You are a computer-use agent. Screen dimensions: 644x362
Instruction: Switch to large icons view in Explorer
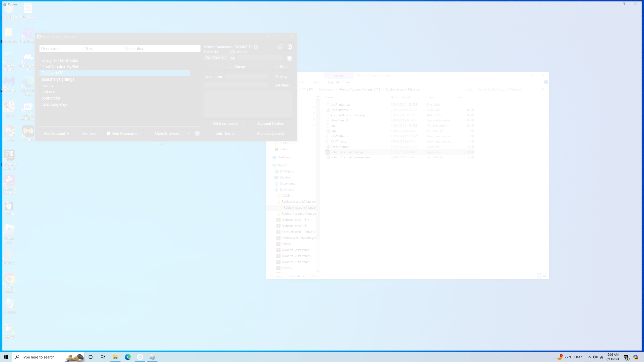(545, 276)
